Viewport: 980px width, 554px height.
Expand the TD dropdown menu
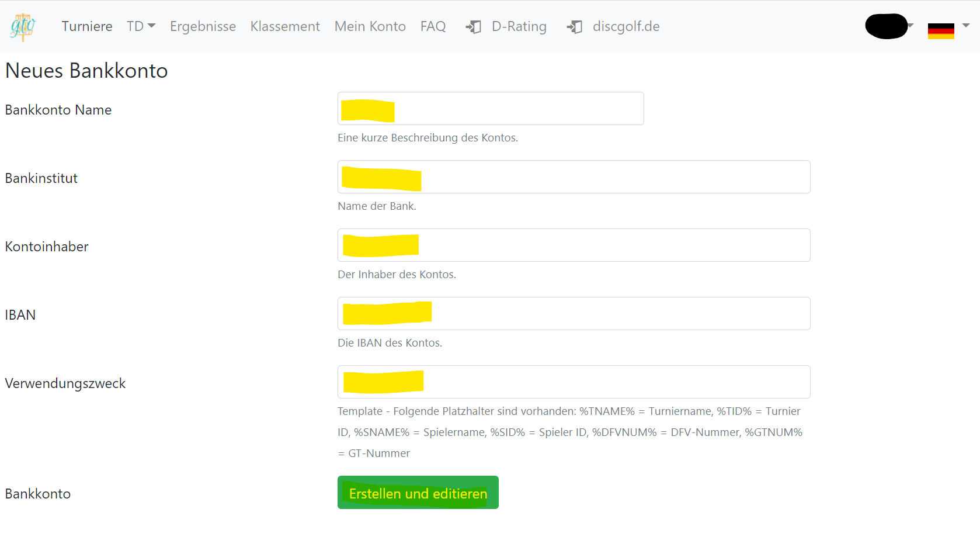tap(141, 26)
